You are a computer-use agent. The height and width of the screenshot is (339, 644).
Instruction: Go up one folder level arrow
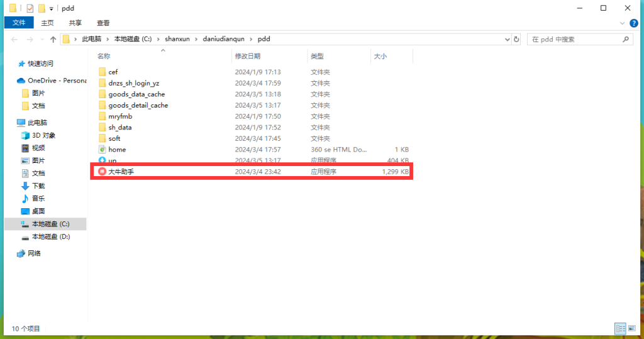pyautogui.click(x=53, y=40)
